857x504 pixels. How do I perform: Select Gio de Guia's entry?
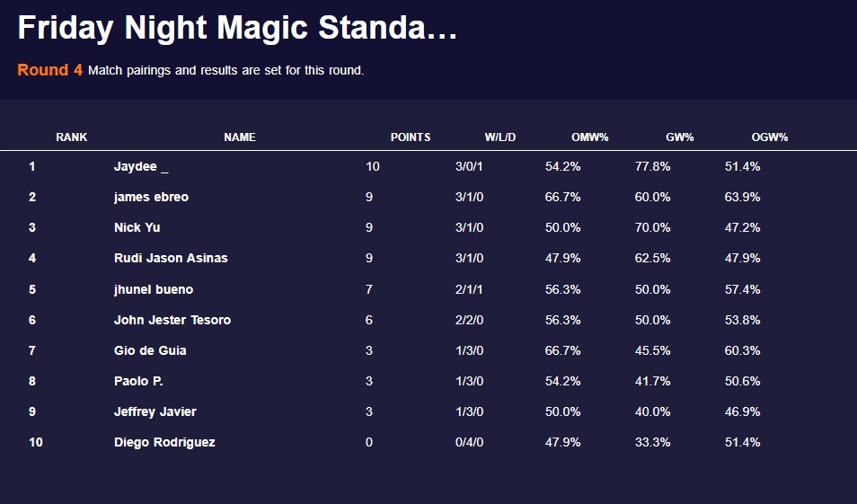[150, 350]
